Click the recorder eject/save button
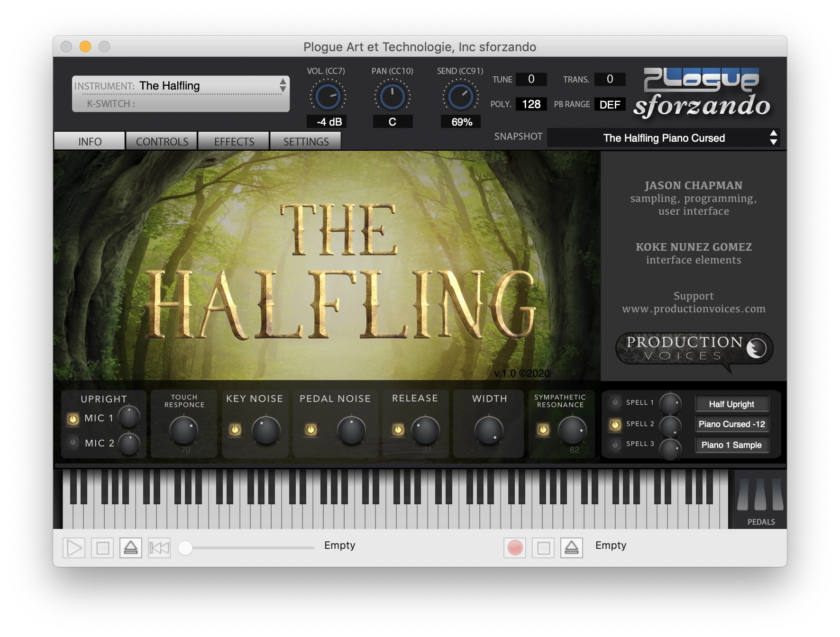This screenshot has height=637, width=840. pos(572,548)
